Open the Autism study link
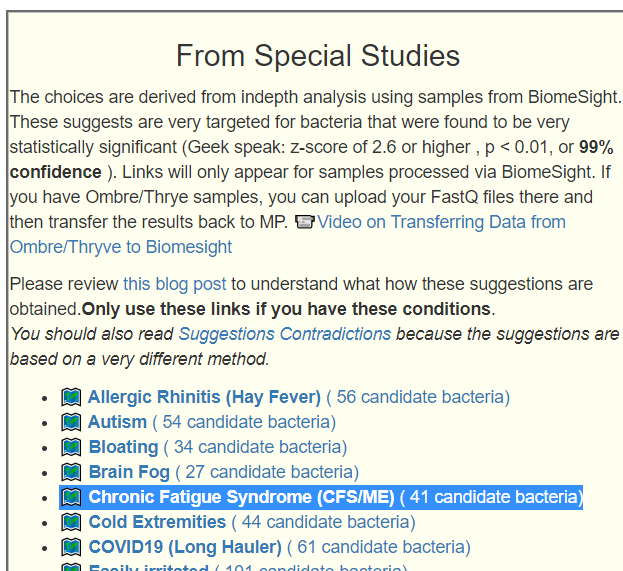 click(117, 422)
